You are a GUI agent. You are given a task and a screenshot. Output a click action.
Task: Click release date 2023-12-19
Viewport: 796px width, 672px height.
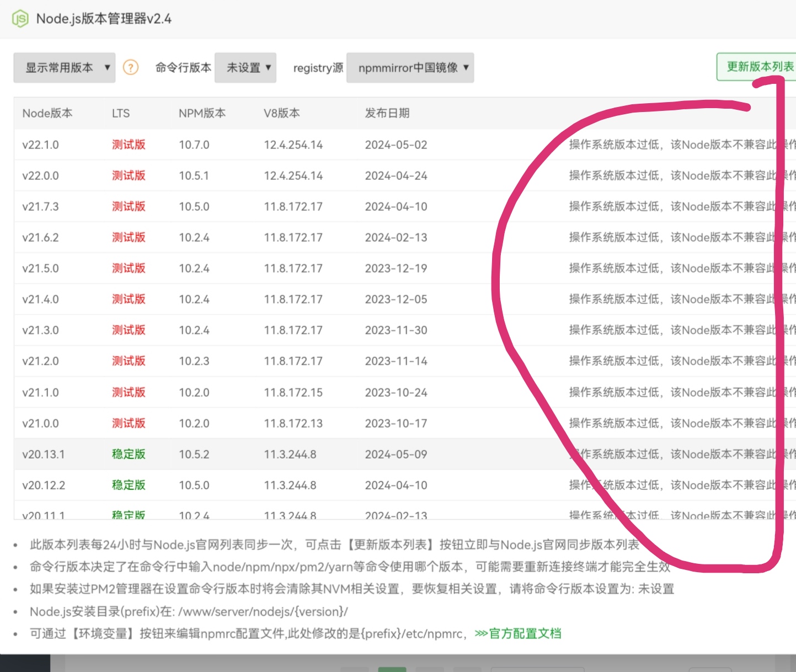(396, 268)
